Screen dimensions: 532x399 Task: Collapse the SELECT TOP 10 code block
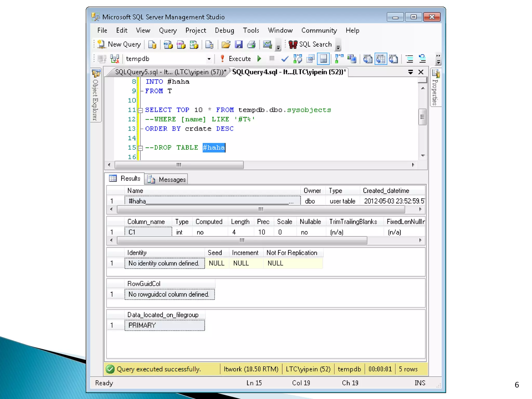pos(140,110)
